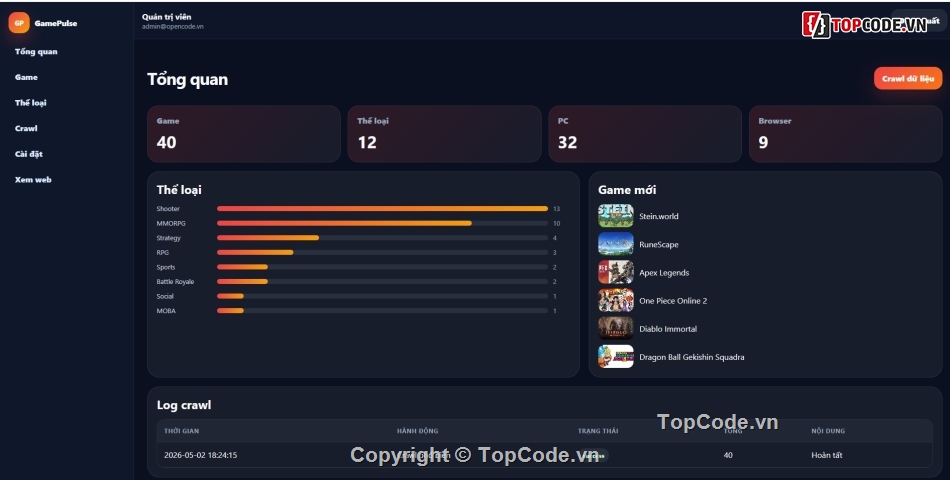Click the Battle Royale progress bar

(x=382, y=281)
